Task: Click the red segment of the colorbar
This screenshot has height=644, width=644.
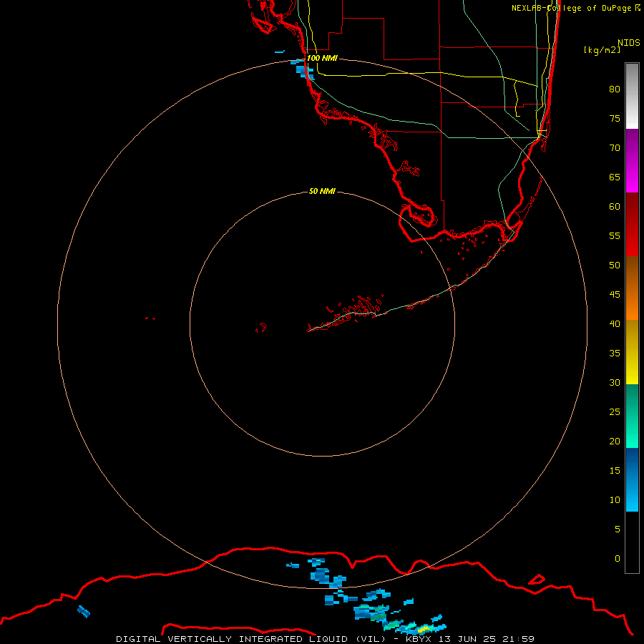Action: pyautogui.click(x=632, y=224)
